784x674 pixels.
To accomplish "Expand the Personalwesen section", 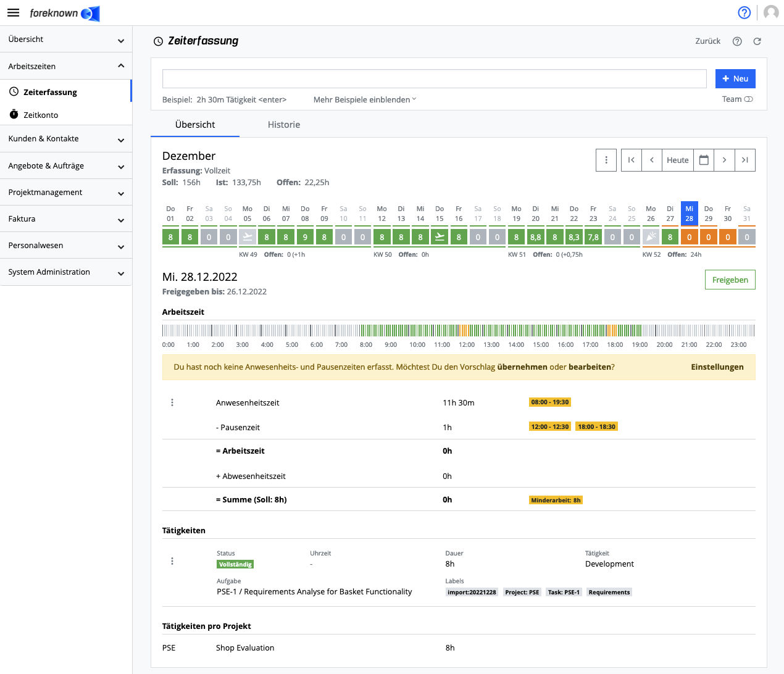I will 66,246.
